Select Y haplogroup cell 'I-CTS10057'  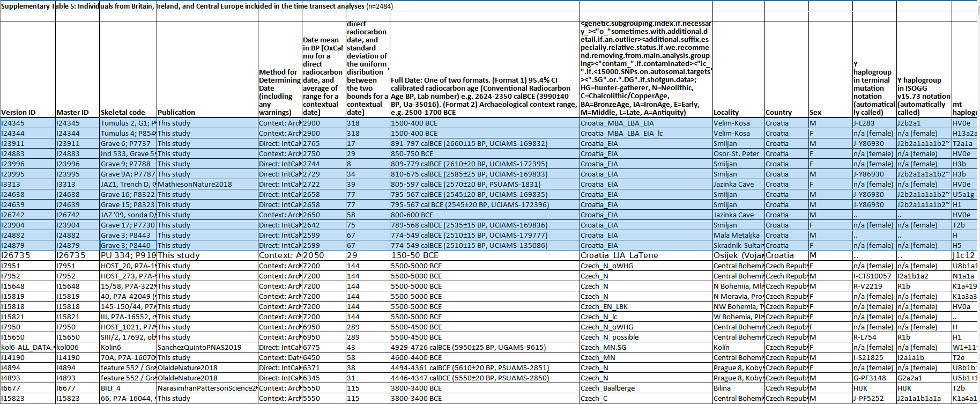coord(874,276)
